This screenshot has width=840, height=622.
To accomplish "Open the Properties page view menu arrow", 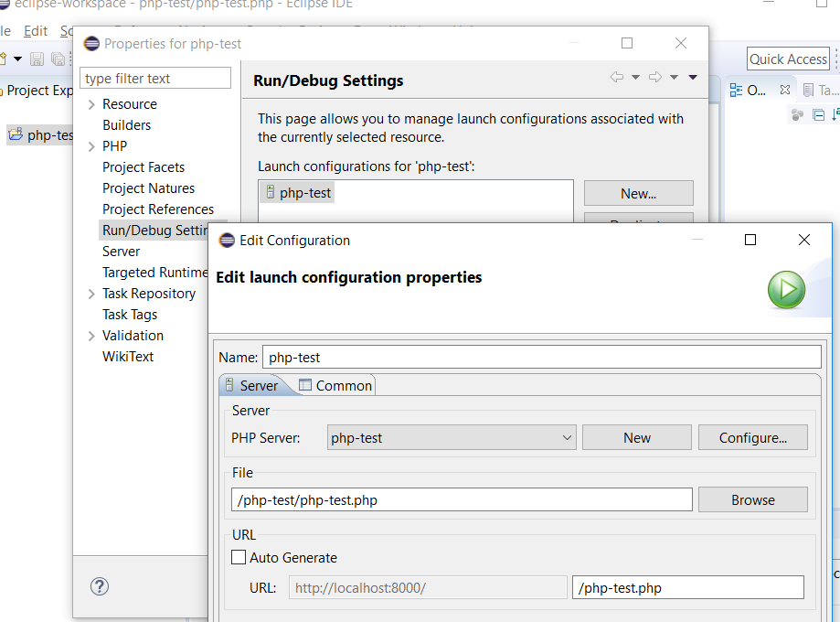I will click(693, 77).
